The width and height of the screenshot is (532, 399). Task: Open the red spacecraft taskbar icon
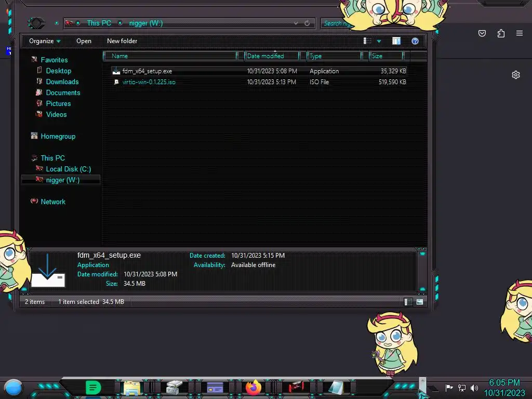[x=296, y=387]
